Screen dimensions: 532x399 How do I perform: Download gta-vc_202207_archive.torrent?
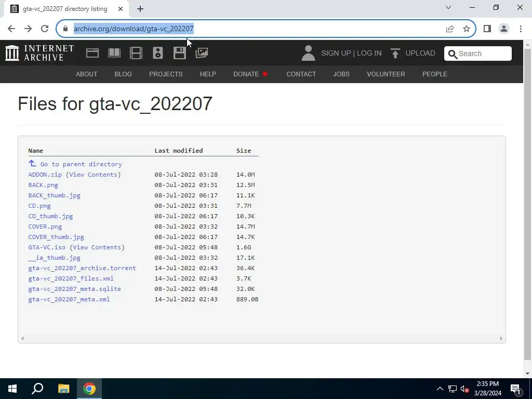tap(82, 268)
